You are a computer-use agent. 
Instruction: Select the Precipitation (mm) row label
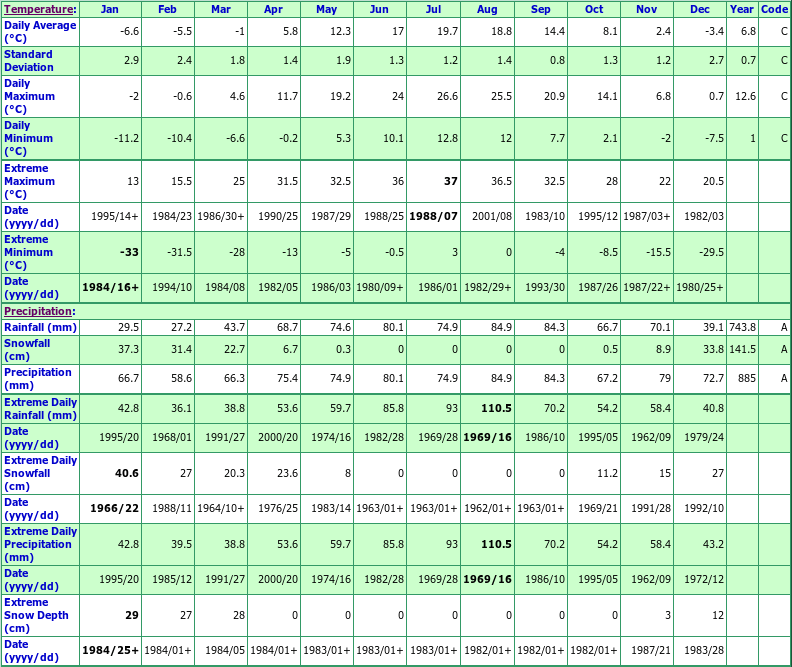37,378
